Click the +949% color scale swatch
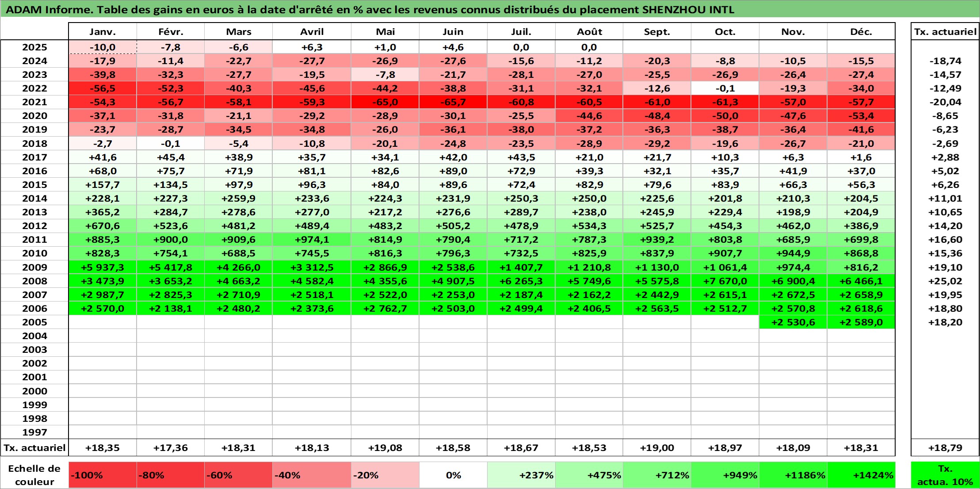Viewport: 980px width, 489px height. (x=725, y=475)
